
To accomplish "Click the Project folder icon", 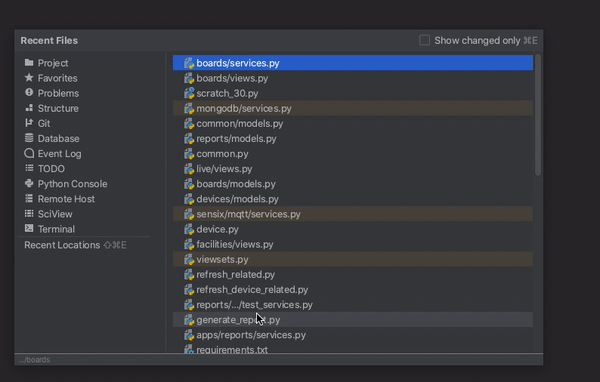I will (x=29, y=62).
